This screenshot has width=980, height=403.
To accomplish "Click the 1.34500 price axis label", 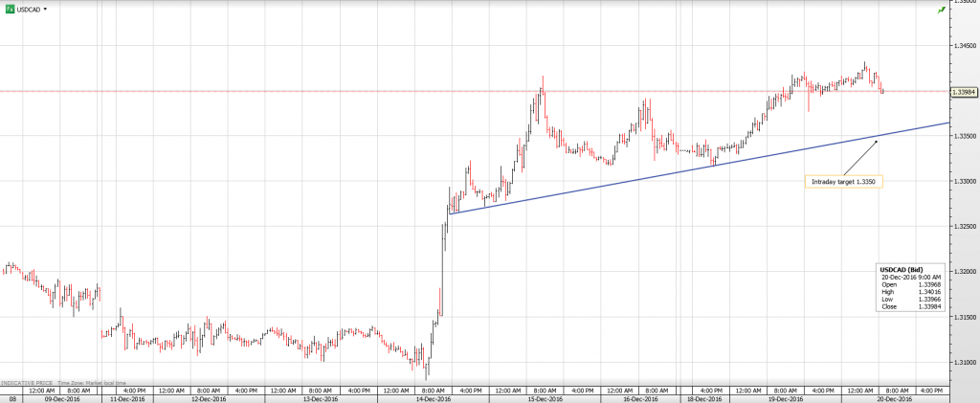I will pyautogui.click(x=964, y=45).
